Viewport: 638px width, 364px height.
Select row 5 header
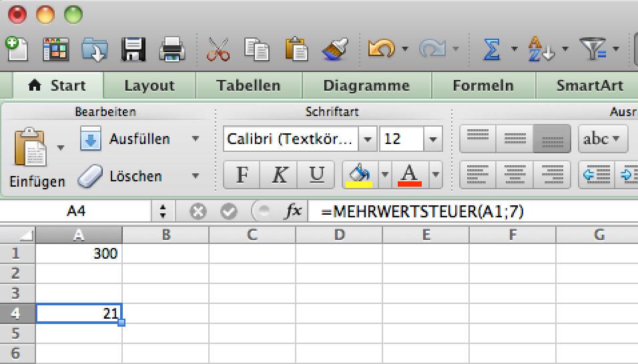click(17, 333)
